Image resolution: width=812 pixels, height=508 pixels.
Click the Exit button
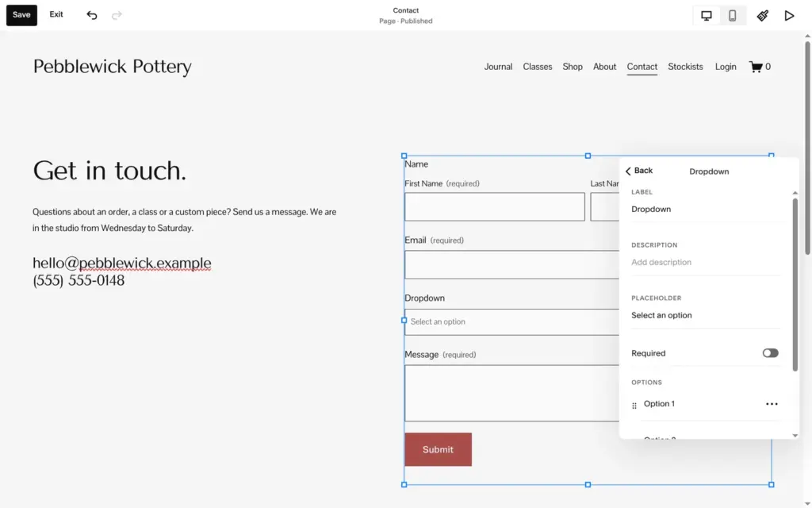(x=56, y=14)
